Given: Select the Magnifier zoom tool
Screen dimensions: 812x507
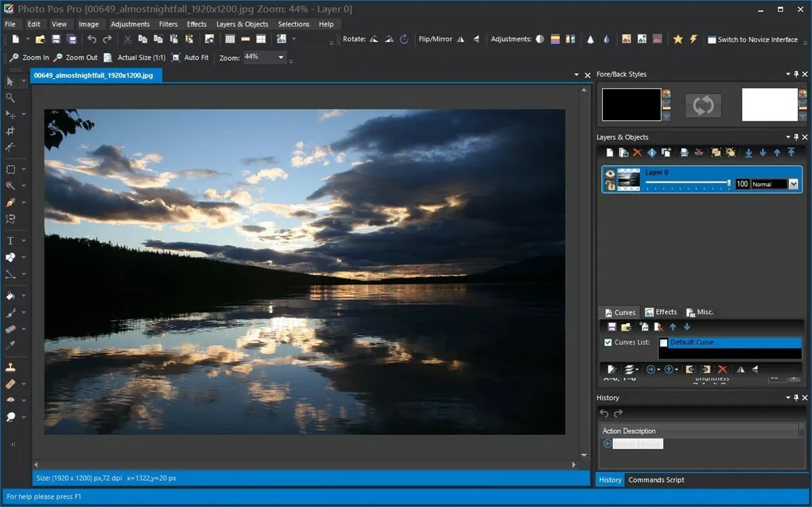Looking at the screenshot, I should pos(10,97).
